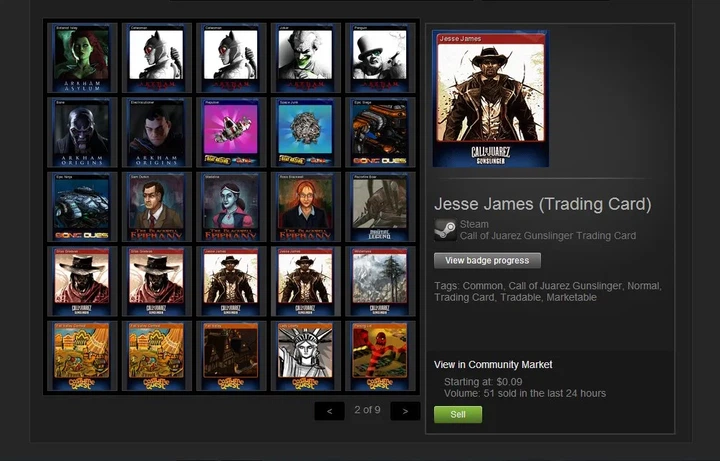
Task: Open View badge progress
Action: [x=487, y=260]
